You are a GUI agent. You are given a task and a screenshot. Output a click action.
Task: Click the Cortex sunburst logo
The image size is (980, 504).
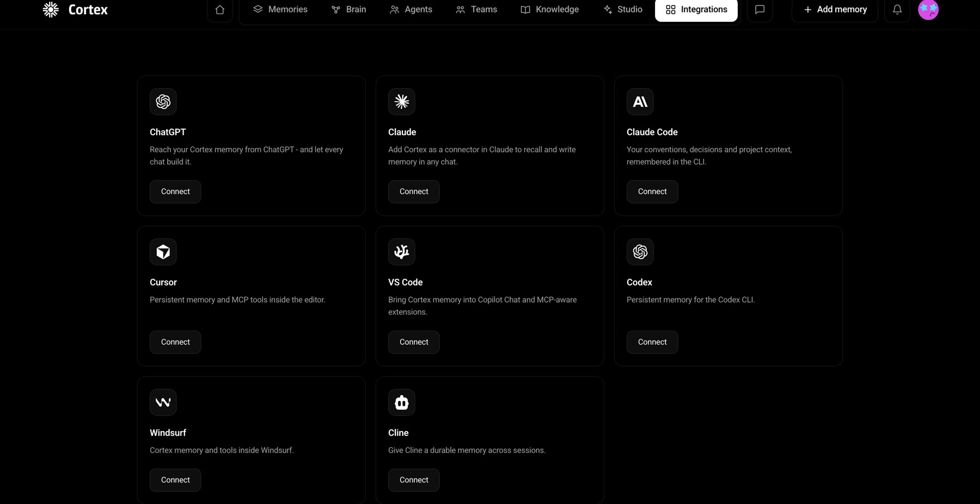pyautogui.click(x=51, y=9)
